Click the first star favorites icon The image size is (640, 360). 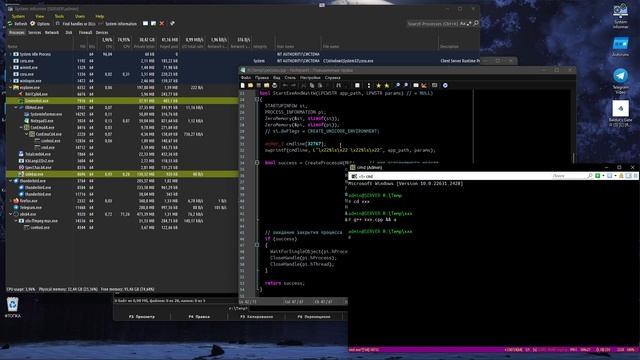coord(378,85)
